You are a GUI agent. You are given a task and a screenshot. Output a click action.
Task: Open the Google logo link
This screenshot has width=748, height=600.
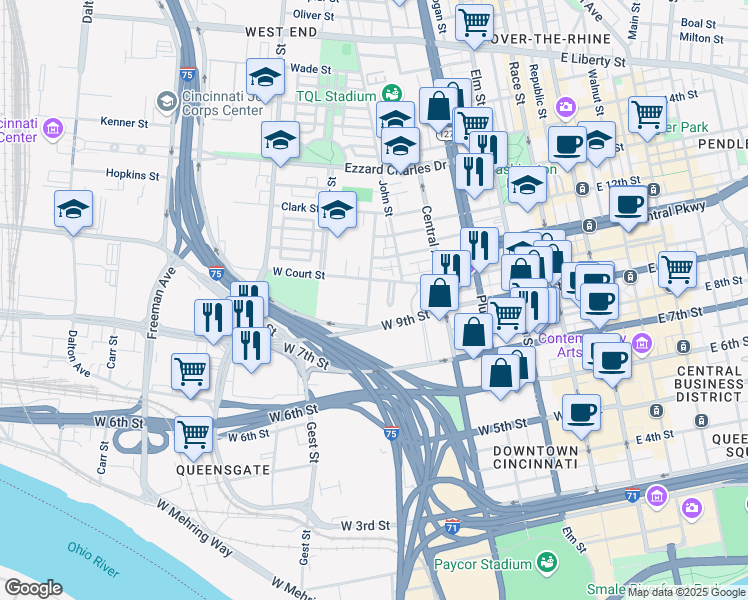pyautogui.click(x=33, y=588)
